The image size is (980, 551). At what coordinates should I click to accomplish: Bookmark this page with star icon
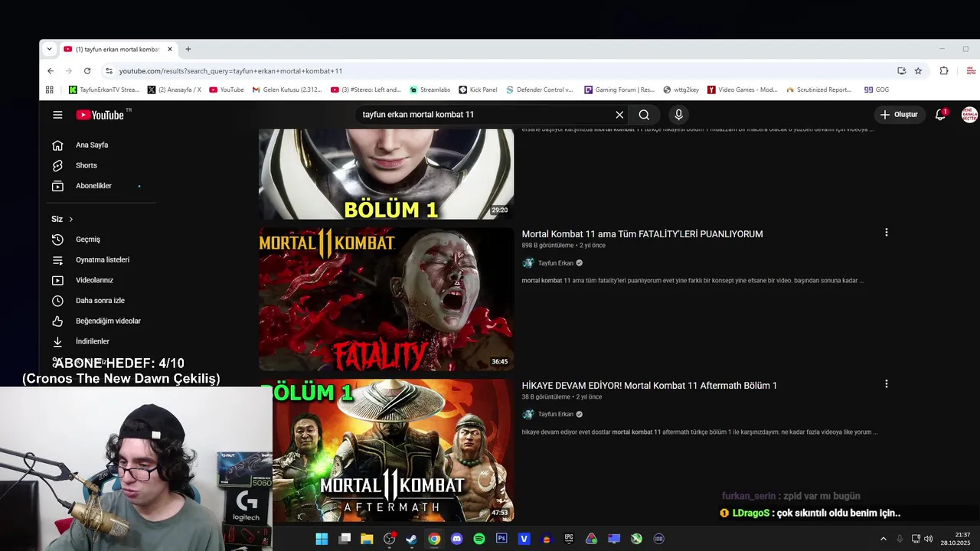pyautogui.click(x=918, y=71)
